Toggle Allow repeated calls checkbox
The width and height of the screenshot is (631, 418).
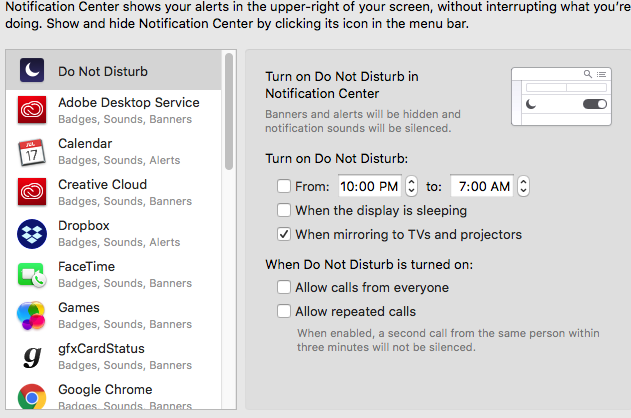click(x=284, y=311)
